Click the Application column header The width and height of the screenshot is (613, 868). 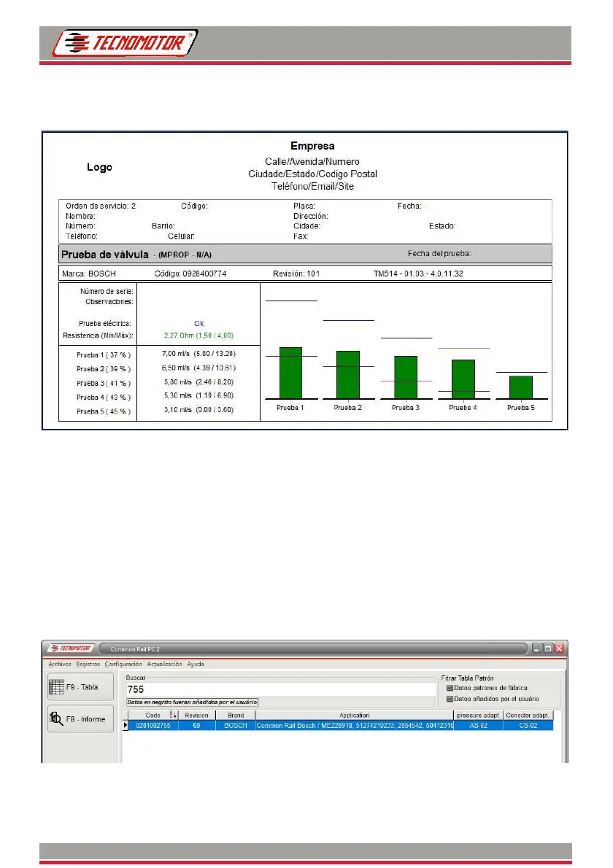click(355, 716)
